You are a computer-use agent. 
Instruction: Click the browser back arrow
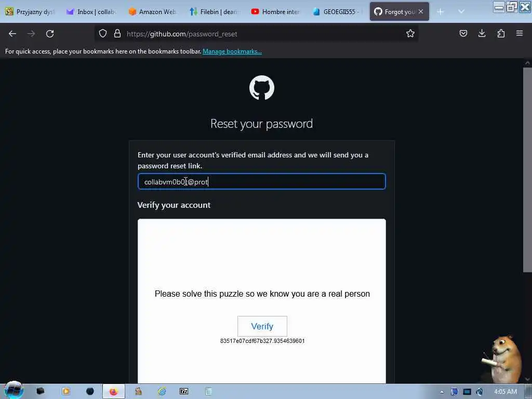tap(12, 34)
